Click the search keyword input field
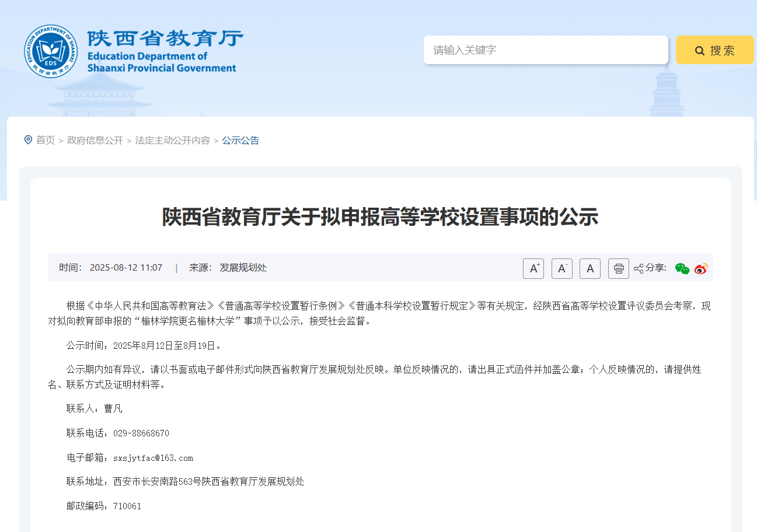Image resolution: width=757 pixels, height=532 pixels. click(x=546, y=50)
